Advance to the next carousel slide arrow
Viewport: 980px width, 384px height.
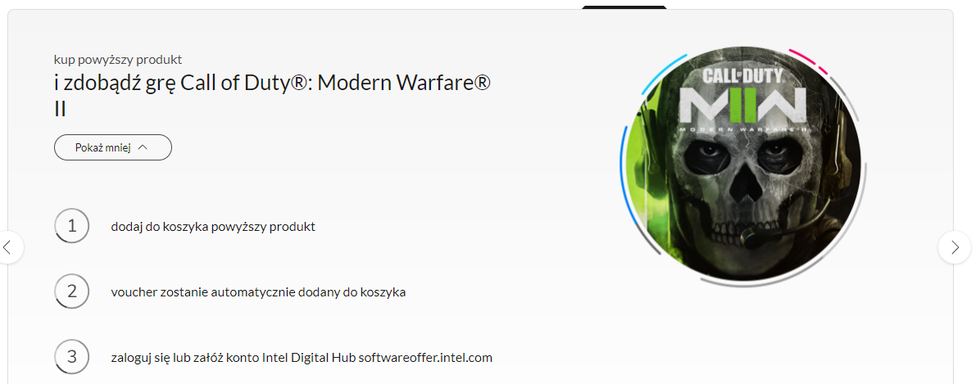[x=955, y=247]
